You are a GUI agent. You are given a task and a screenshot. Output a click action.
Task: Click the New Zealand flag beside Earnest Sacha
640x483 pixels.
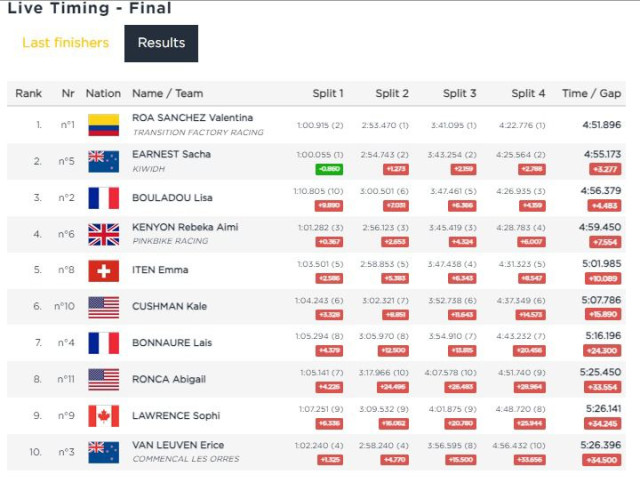point(104,162)
